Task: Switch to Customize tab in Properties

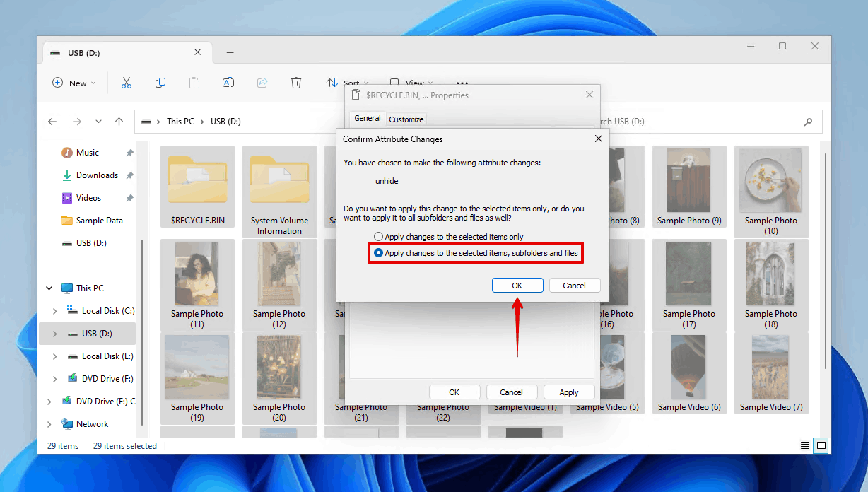Action: click(406, 119)
